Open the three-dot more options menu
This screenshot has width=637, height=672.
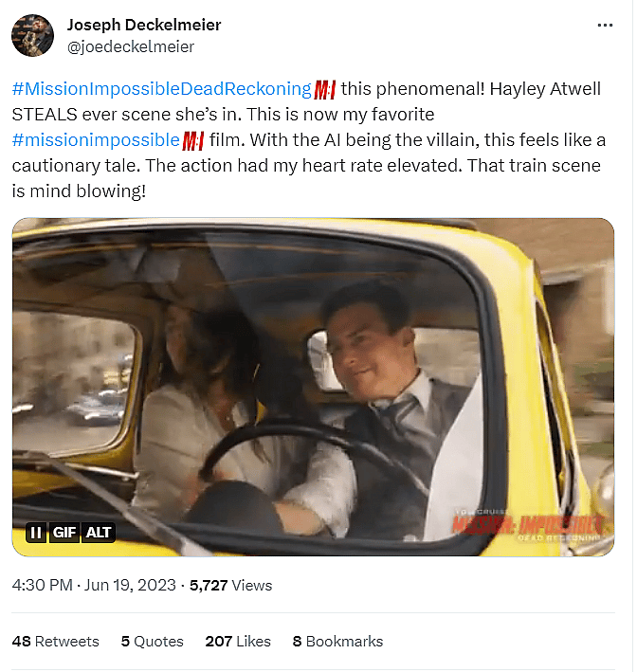(604, 25)
